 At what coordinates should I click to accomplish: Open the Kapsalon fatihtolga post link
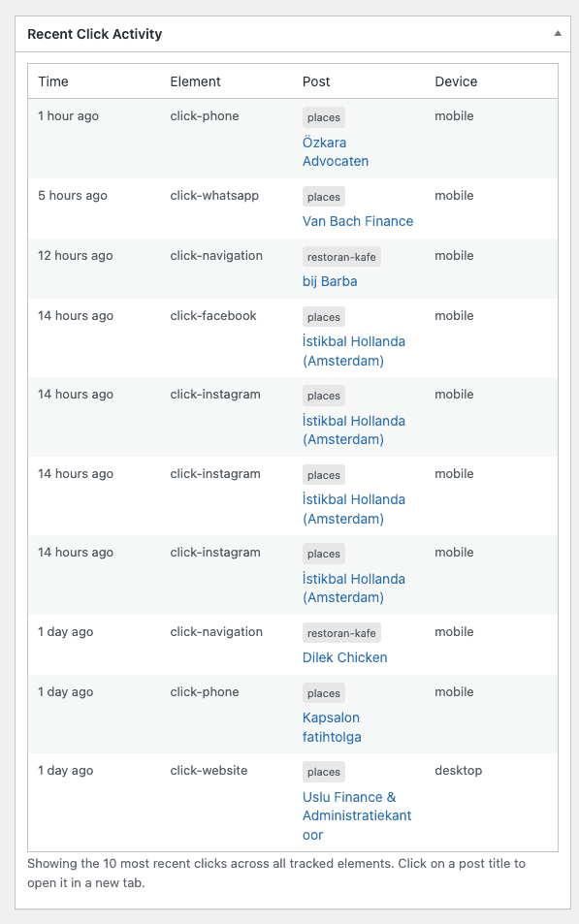click(x=332, y=727)
